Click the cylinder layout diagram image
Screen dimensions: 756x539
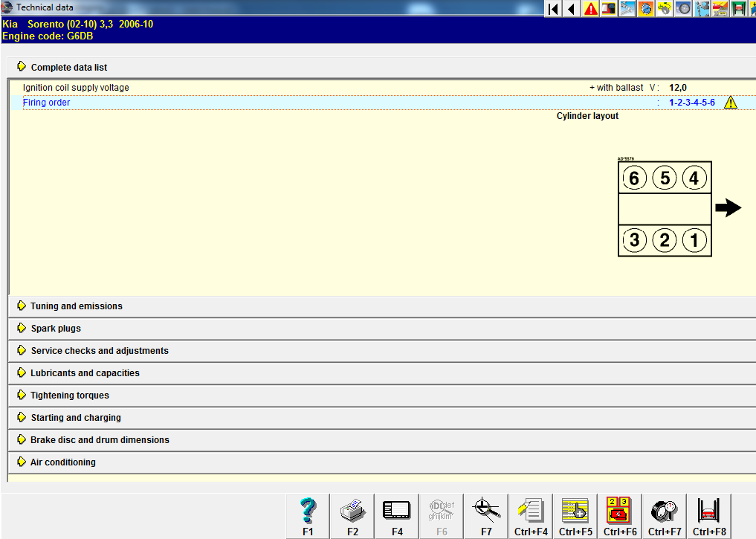tap(665, 210)
